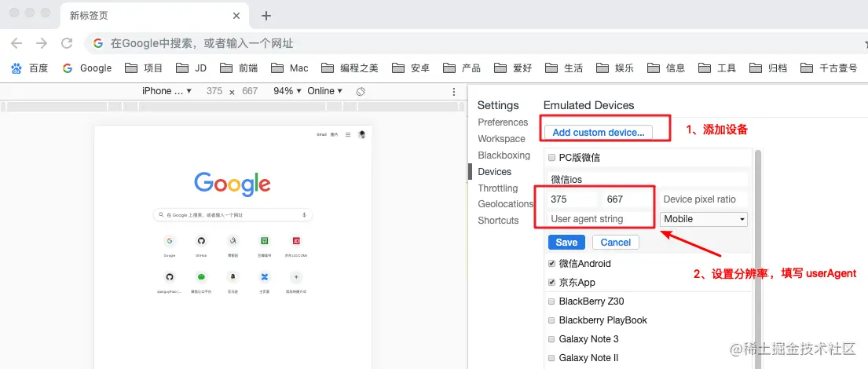Click the device name field 微信ios
This screenshot has width=868, height=369.
click(646, 180)
